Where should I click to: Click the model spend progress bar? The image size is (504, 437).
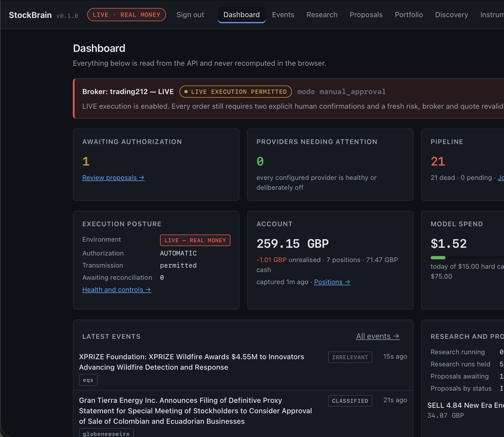[467, 258]
